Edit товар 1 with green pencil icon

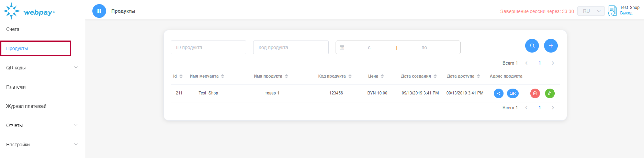point(550,93)
